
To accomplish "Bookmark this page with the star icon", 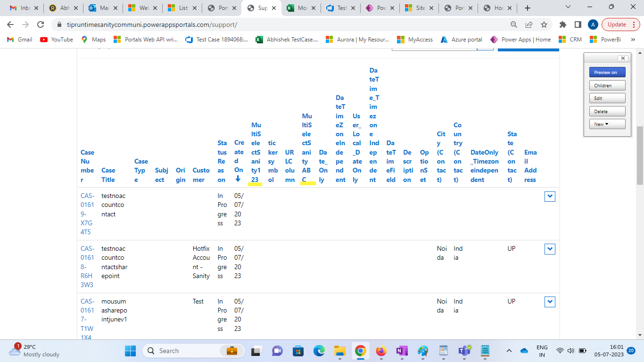I will point(544,25).
